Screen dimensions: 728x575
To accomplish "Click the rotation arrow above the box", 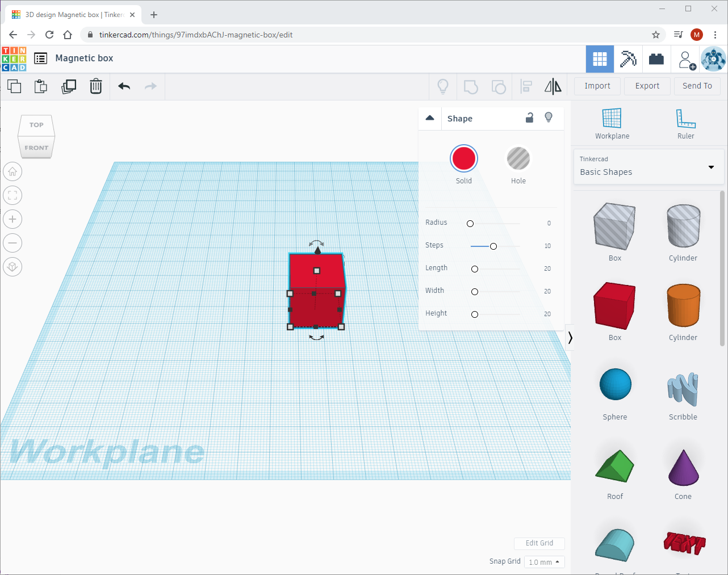I will [316, 243].
